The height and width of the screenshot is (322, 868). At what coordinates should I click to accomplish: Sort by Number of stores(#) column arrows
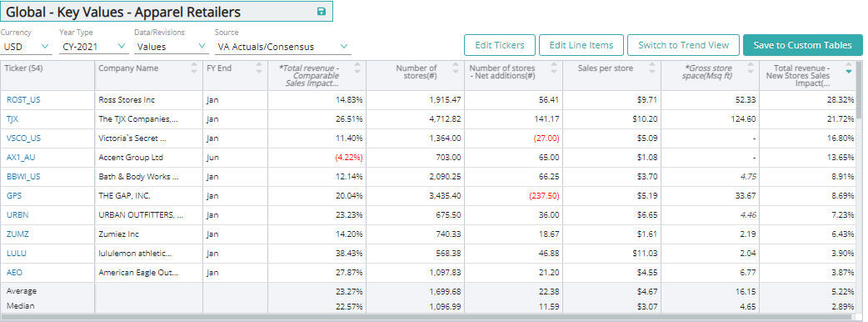456,68
